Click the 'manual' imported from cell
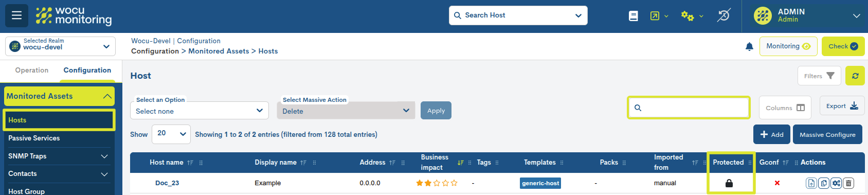Viewport: 868px width, 195px height. (x=665, y=183)
